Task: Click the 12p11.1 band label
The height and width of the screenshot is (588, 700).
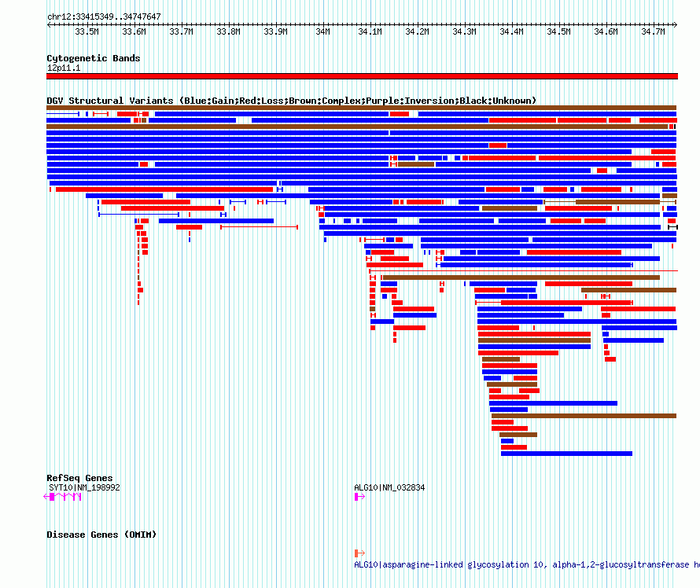Action: click(64, 68)
